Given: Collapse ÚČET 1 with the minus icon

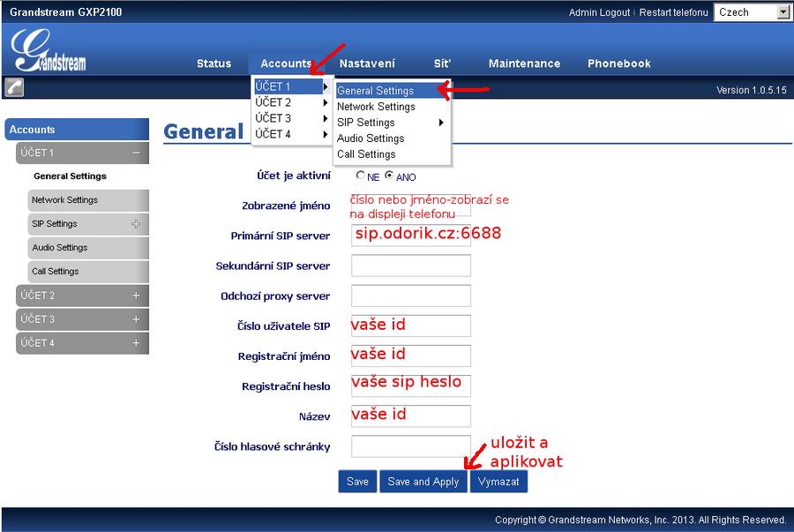Looking at the screenshot, I should [136, 153].
